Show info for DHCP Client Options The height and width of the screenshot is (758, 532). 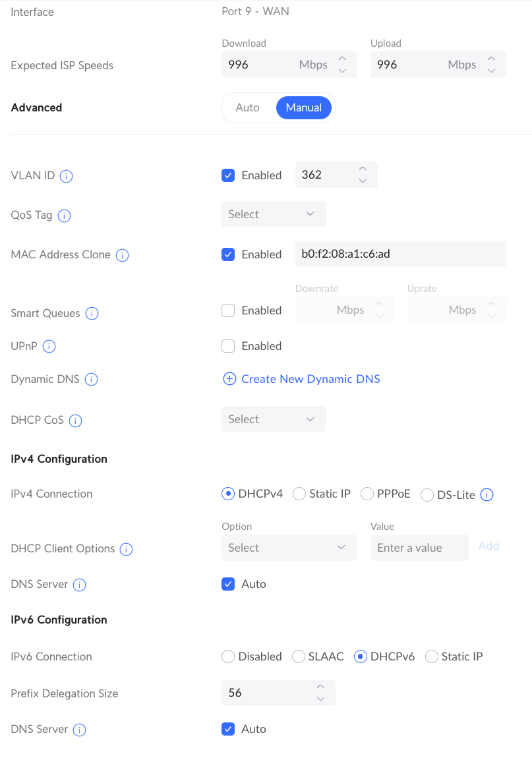click(x=126, y=549)
